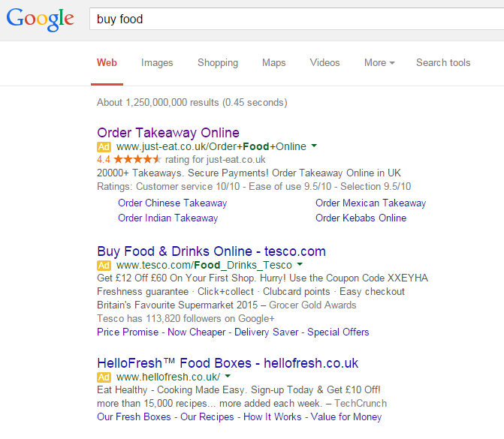Click the Google logo
Viewport: 504px width, 439px height.
(40, 20)
